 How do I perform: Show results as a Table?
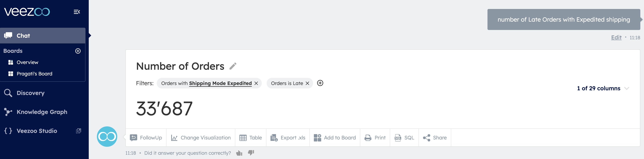click(x=251, y=137)
